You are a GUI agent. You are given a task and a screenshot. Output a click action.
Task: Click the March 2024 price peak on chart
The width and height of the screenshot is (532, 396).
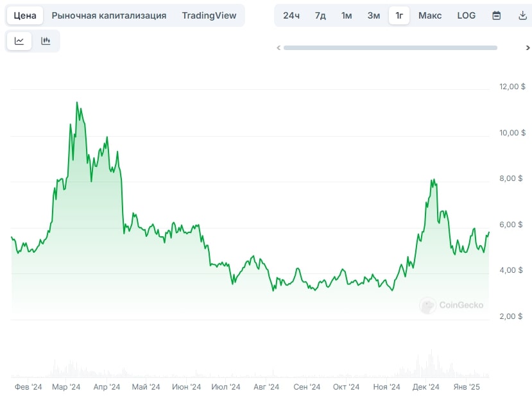(x=77, y=102)
